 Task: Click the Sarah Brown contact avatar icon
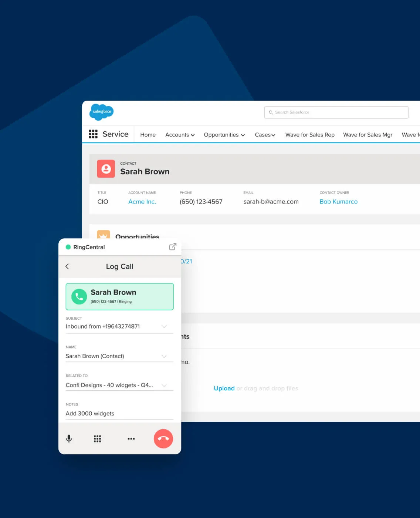(x=106, y=169)
